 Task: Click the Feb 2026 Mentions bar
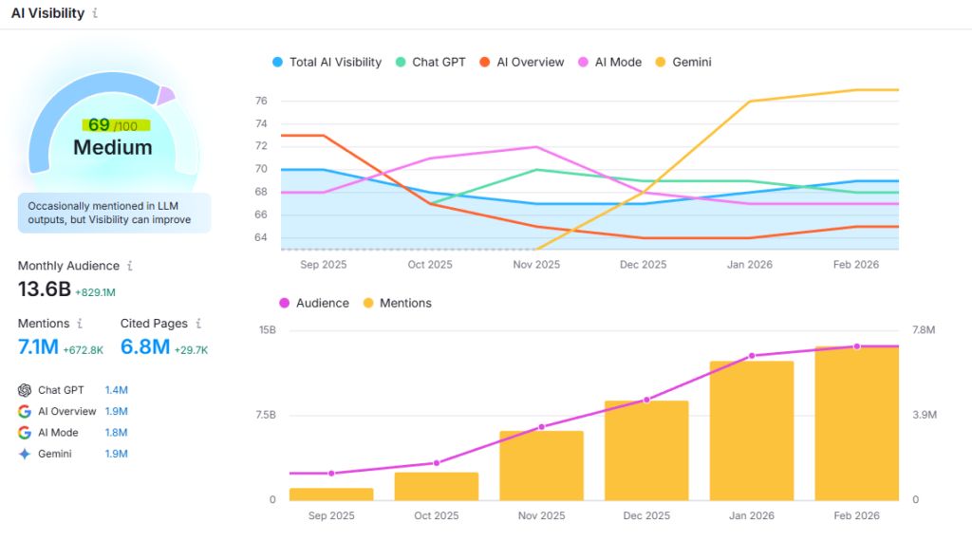pos(856,423)
